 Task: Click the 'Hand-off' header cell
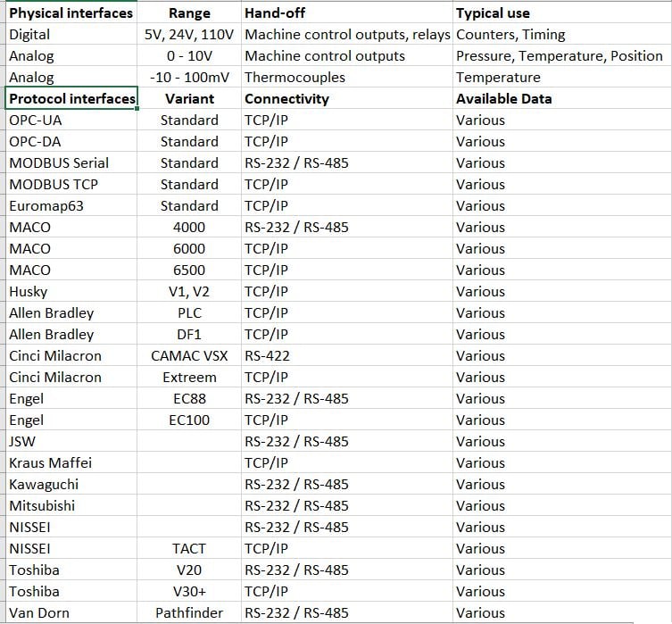[x=347, y=12]
